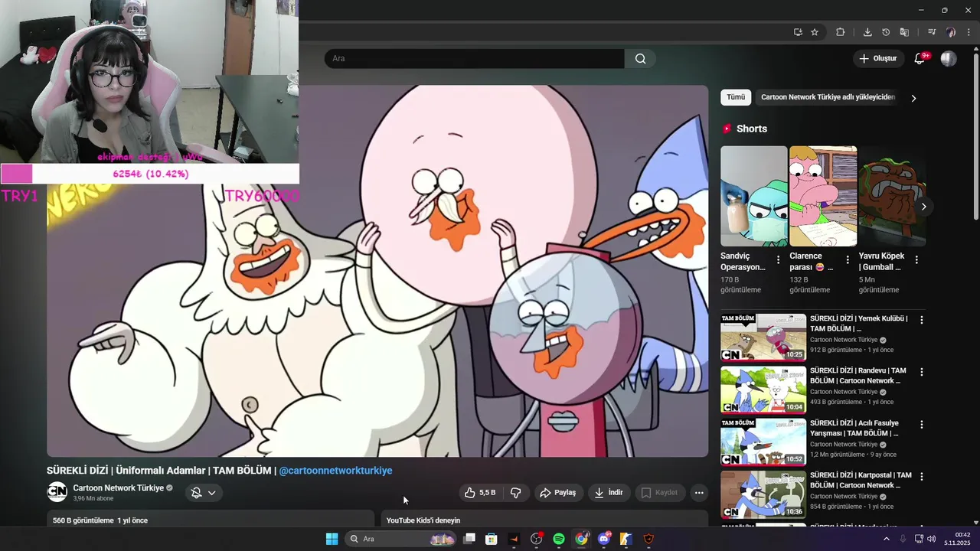Click the Oluştur create button
The height and width of the screenshot is (551, 980).
click(877, 59)
